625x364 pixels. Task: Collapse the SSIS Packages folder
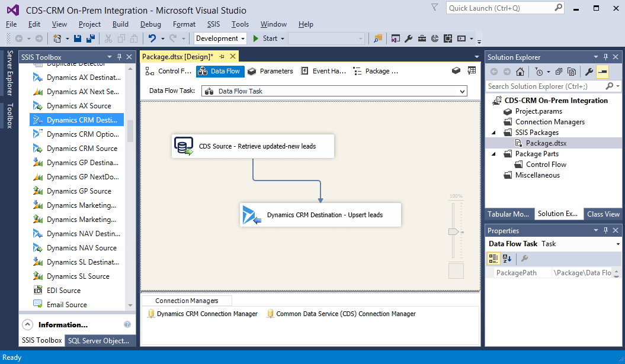click(x=494, y=133)
